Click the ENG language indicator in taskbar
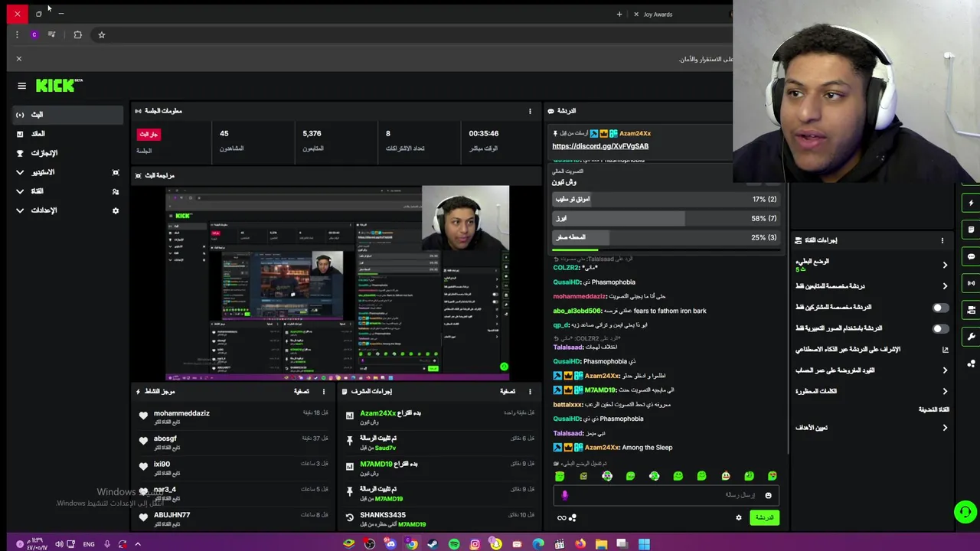The width and height of the screenshot is (980, 551). 89,544
